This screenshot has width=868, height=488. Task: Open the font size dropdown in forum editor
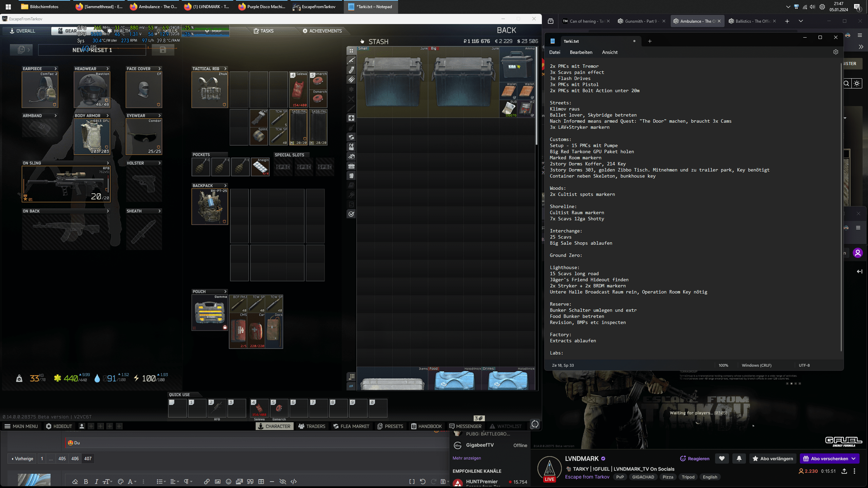(107, 481)
